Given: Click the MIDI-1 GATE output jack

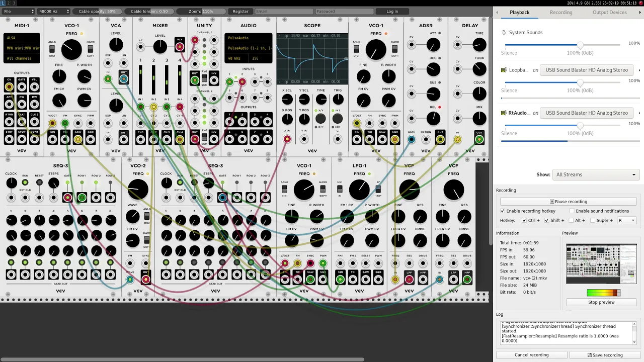Looking at the screenshot, I should pyautogui.click(x=22, y=86).
